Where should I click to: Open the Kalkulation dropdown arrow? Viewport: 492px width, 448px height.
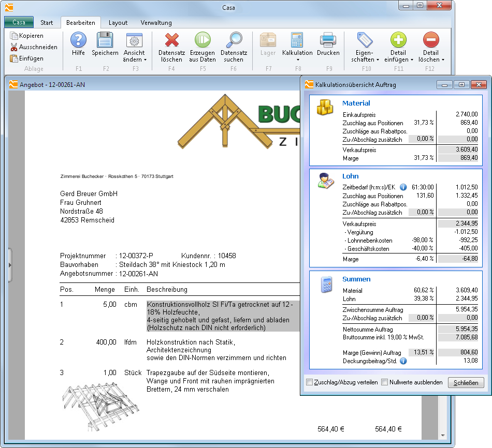(x=298, y=60)
